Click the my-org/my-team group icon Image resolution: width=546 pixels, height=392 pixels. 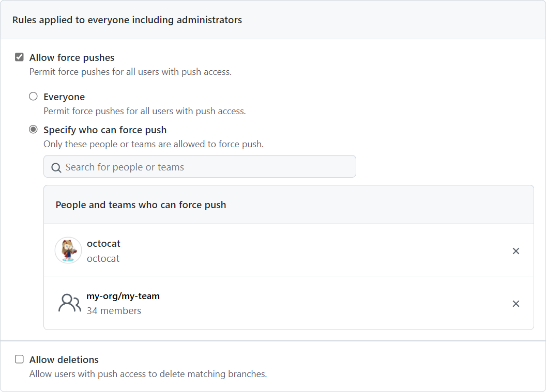click(x=69, y=303)
